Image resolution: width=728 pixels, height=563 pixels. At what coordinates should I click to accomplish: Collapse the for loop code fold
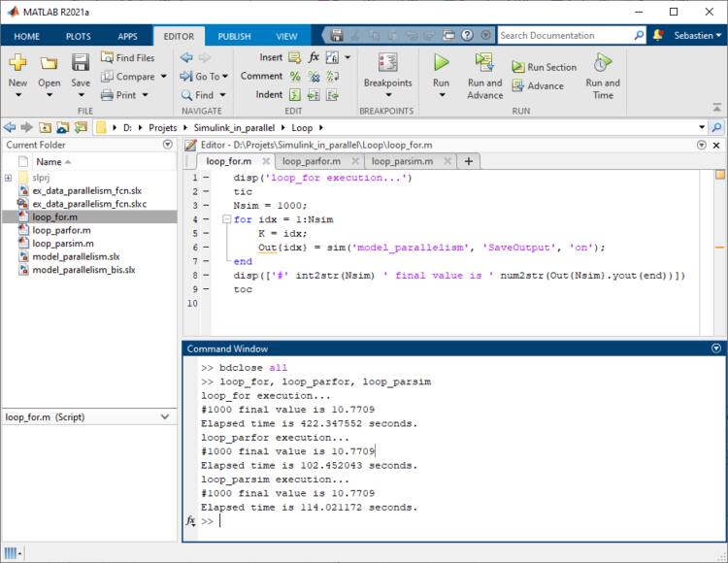tap(226, 219)
